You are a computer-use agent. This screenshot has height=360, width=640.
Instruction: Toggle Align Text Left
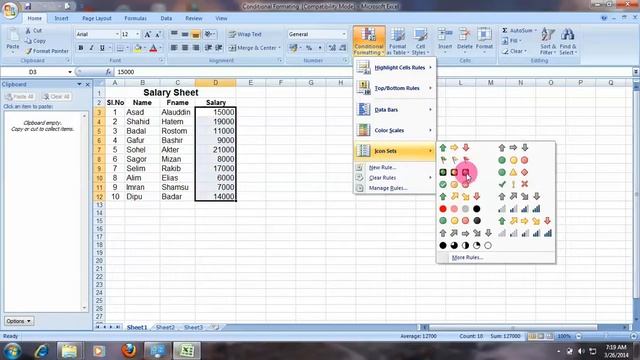click(x=174, y=48)
